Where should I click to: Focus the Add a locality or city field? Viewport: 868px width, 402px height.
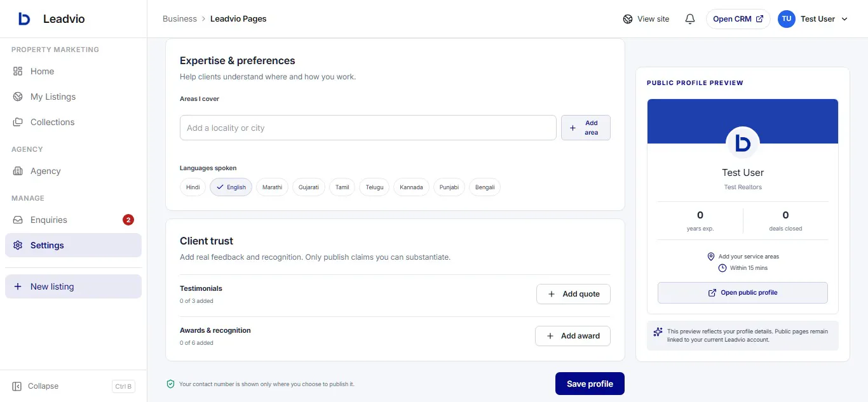coord(368,128)
